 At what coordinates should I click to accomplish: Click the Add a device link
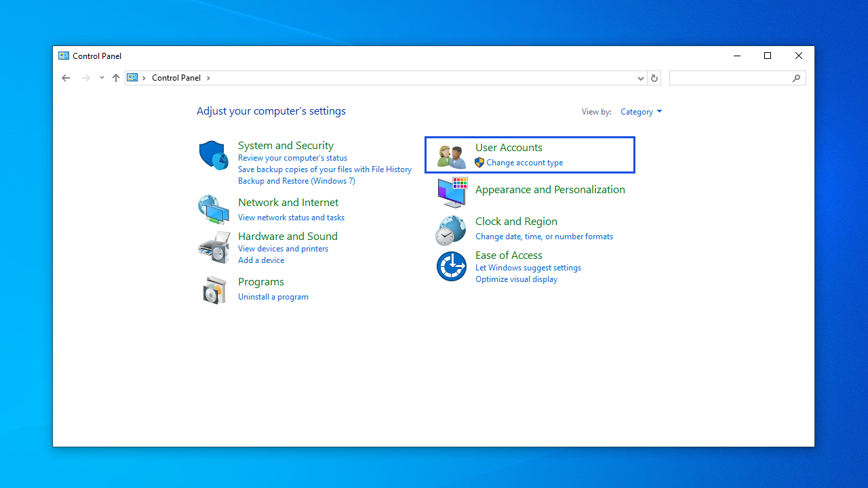coord(261,260)
